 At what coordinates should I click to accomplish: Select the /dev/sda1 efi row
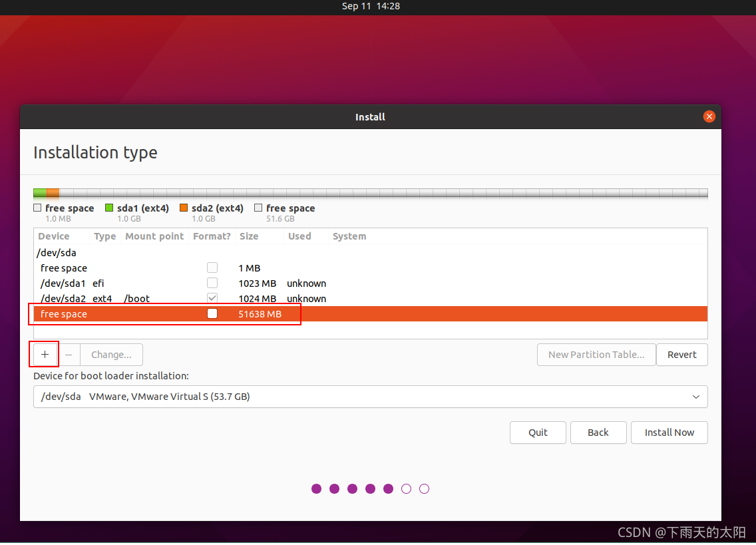[x=370, y=283]
